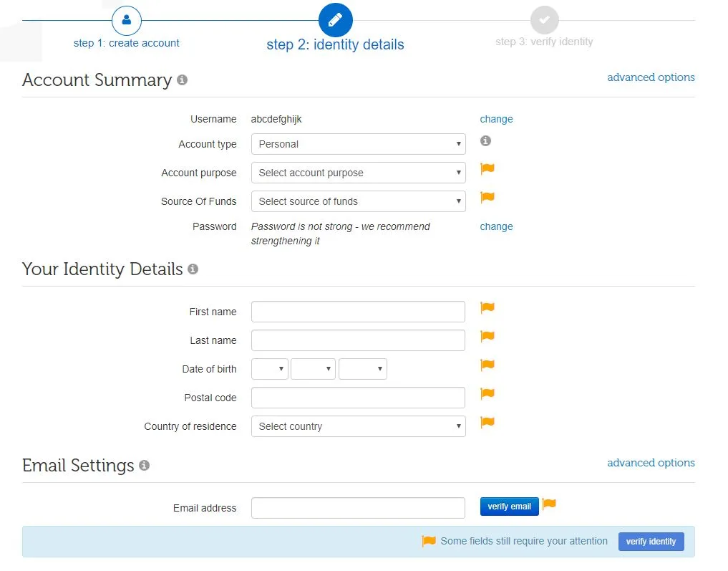Click the info icon next to Account type
This screenshot has width=728, height=571.
pyautogui.click(x=485, y=141)
